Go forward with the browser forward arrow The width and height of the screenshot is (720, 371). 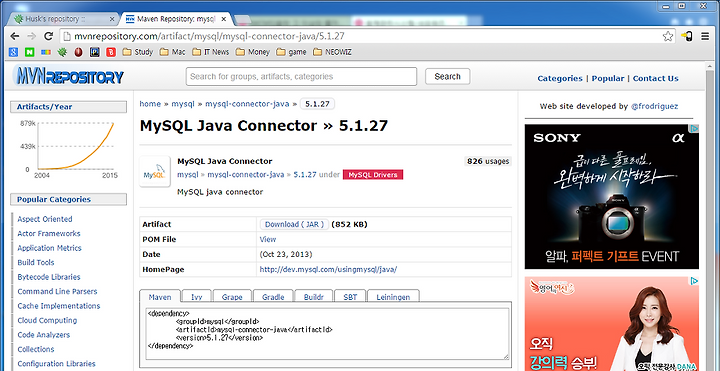coord(31,36)
